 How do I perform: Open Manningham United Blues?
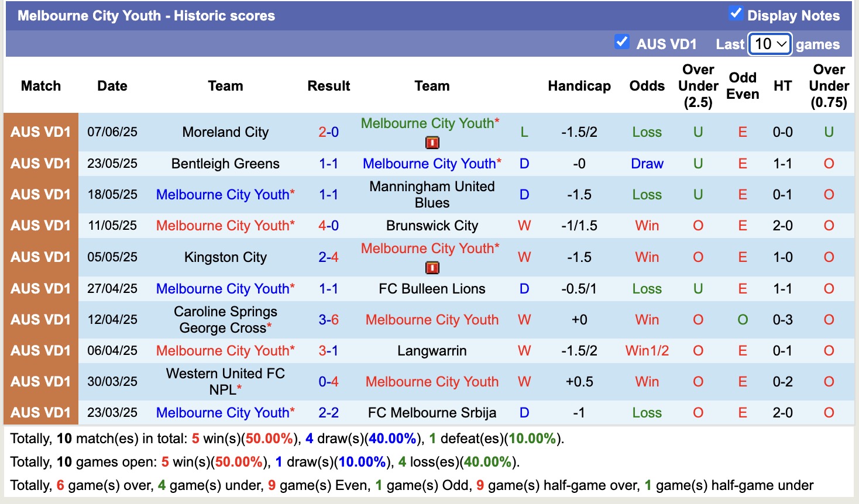point(432,195)
